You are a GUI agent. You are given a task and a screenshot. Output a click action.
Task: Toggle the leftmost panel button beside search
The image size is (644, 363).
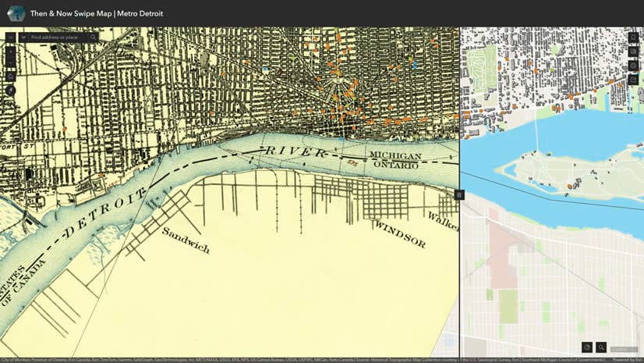(11, 37)
